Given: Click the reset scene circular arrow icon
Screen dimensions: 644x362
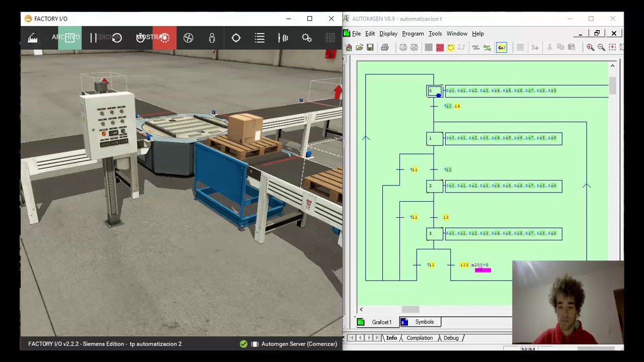Looking at the screenshot, I should point(117,38).
